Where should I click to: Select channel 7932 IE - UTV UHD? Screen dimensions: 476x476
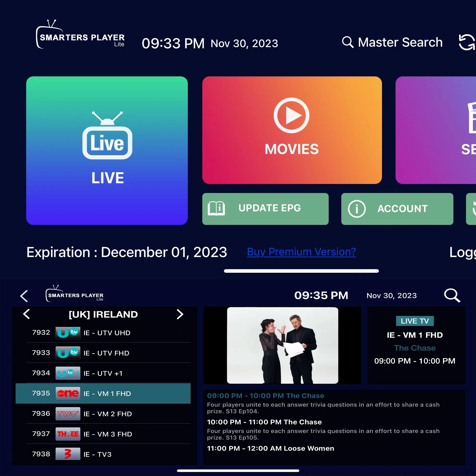click(x=103, y=332)
